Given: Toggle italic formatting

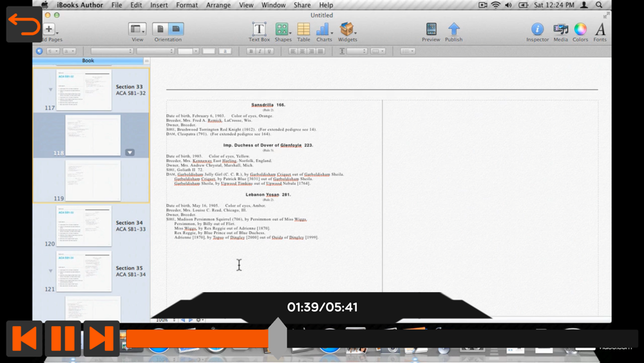Looking at the screenshot, I should (260, 51).
